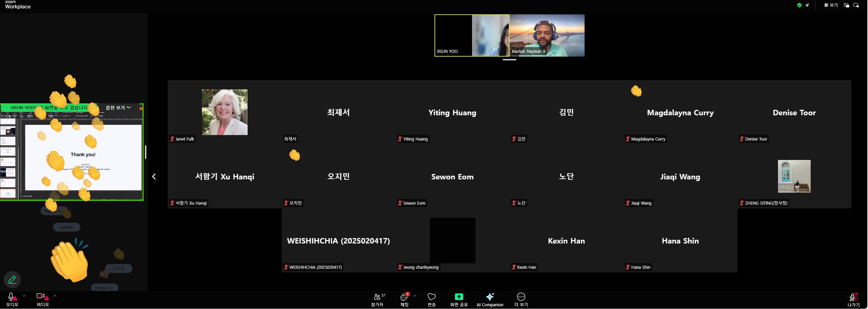Open the 옵션 보기 dropdown
Viewport: 868px width, 309px height.
pyautogui.click(x=118, y=107)
